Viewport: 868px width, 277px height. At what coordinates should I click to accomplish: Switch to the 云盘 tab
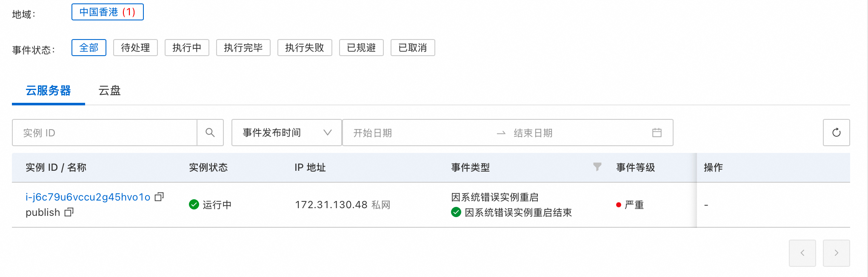pos(110,90)
